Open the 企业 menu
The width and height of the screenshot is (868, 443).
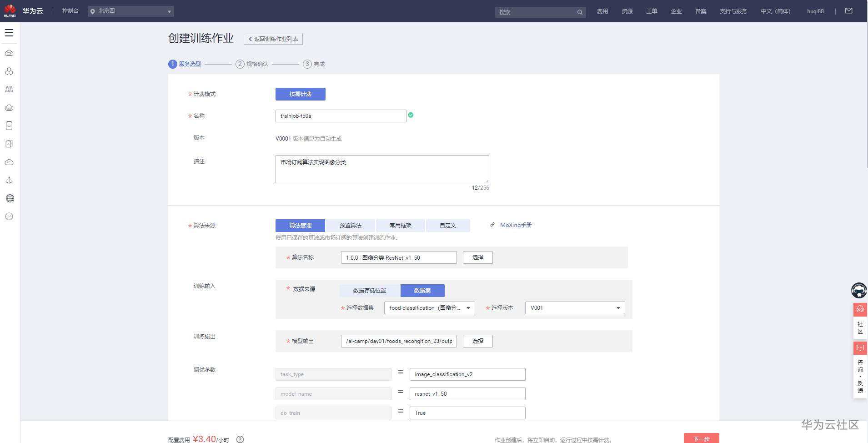[676, 11]
